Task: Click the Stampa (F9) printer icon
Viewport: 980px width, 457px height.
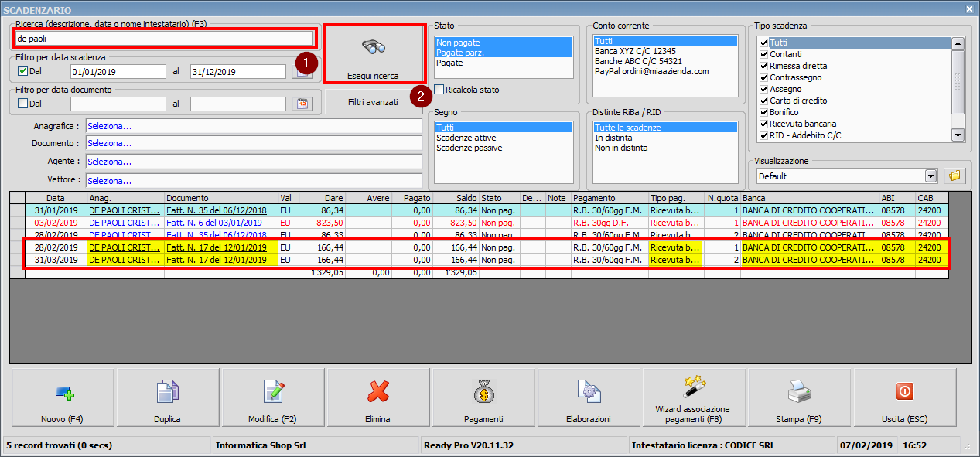Action: click(x=799, y=393)
